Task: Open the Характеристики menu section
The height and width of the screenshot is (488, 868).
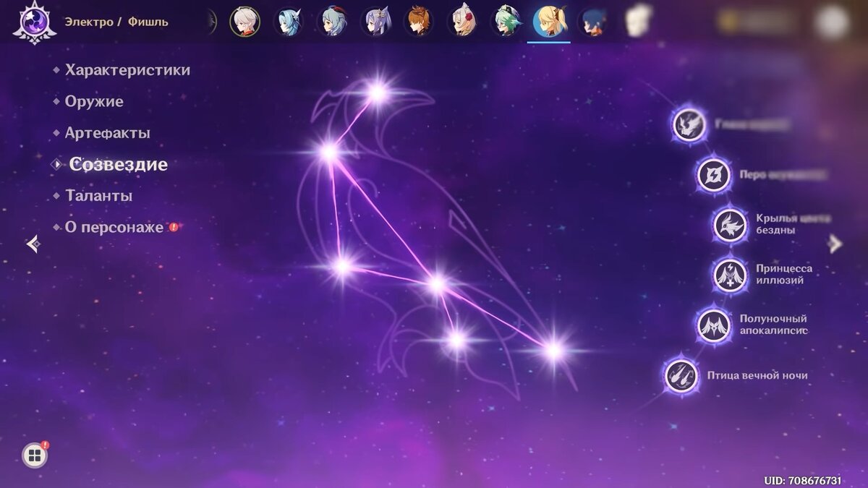Action: 127,70
